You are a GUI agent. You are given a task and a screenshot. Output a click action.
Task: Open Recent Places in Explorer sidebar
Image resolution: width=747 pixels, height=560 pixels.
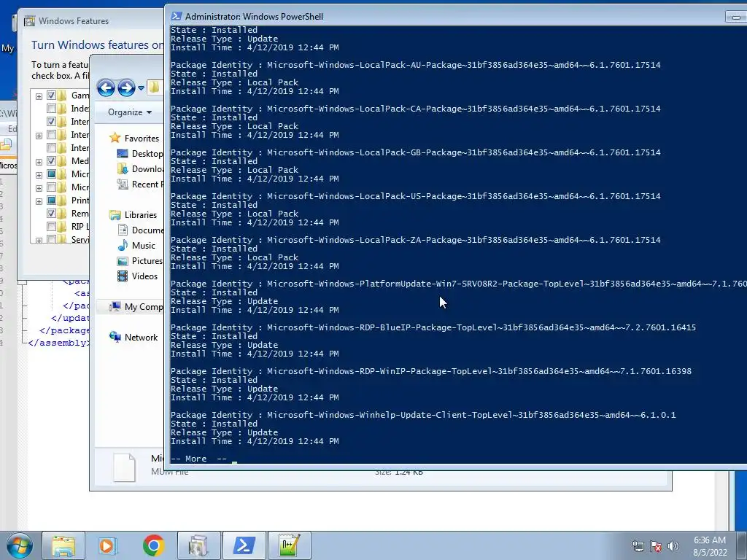point(147,184)
